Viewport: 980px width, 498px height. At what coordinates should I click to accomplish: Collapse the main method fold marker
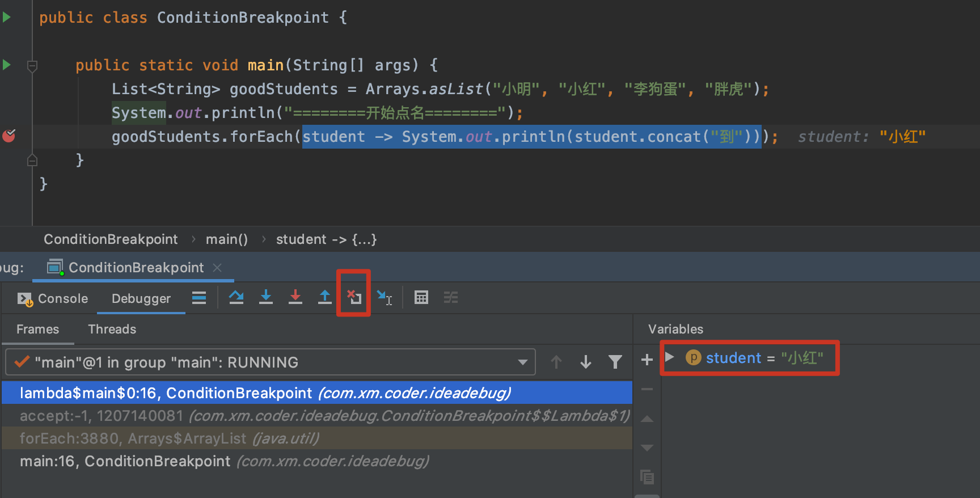click(x=32, y=66)
